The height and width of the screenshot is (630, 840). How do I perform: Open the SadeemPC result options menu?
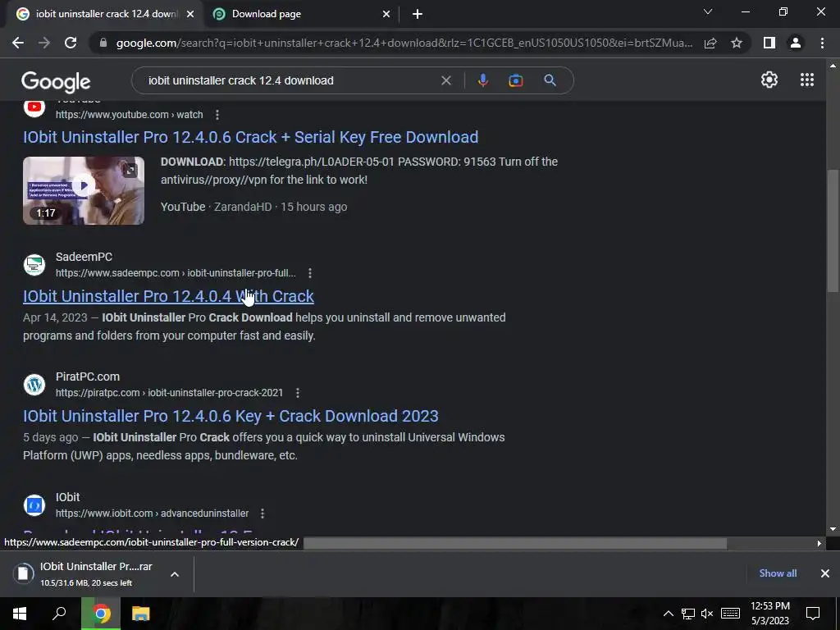pyautogui.click(x=309, y=273)
